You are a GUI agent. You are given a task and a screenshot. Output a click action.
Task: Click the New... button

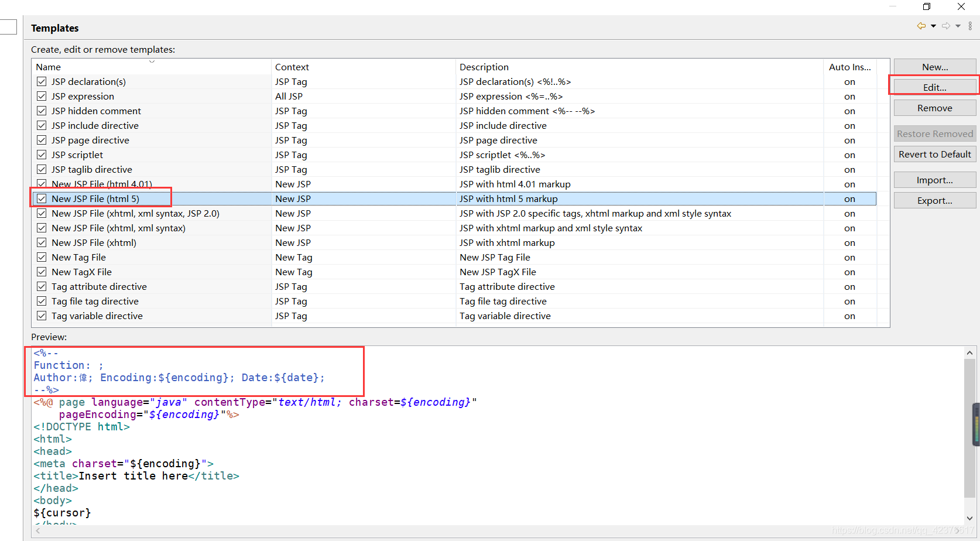935,67
